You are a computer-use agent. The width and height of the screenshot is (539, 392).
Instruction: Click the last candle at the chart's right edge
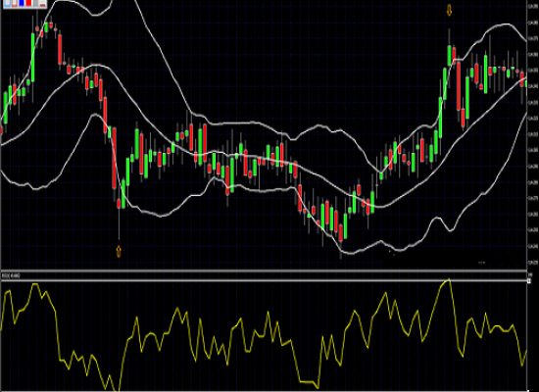[x=526, y=83]
